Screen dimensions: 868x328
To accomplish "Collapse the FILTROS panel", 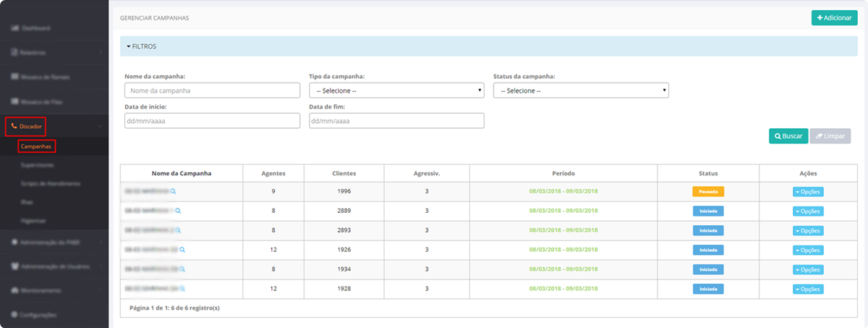I will (142, 46).
